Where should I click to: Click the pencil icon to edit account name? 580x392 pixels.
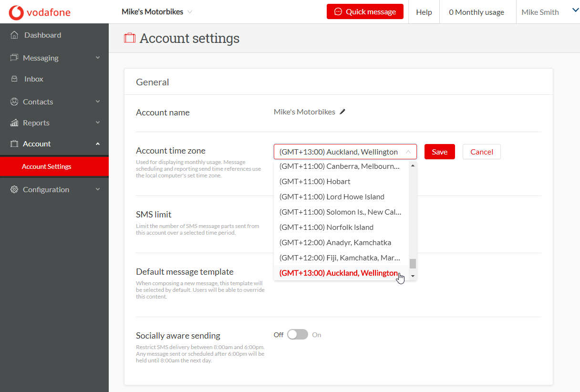pyautogui.click(x=342, y=112)
